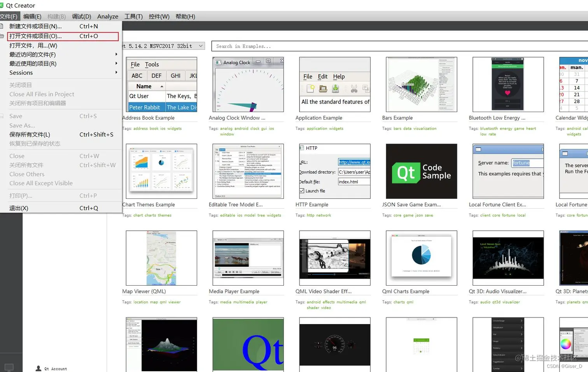The width and height of the screenshot is (588, 372).
Task: Open the speedometer dashboard example thumbnail
Action: 335,344
